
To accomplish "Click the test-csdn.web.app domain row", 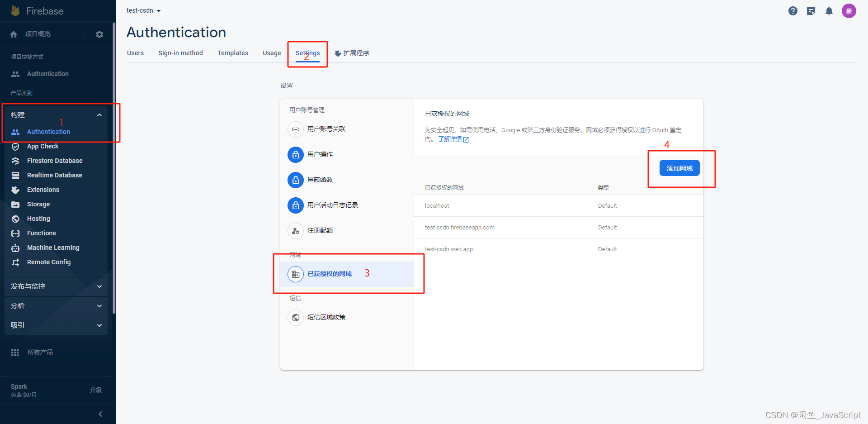I will coord(558,249).
